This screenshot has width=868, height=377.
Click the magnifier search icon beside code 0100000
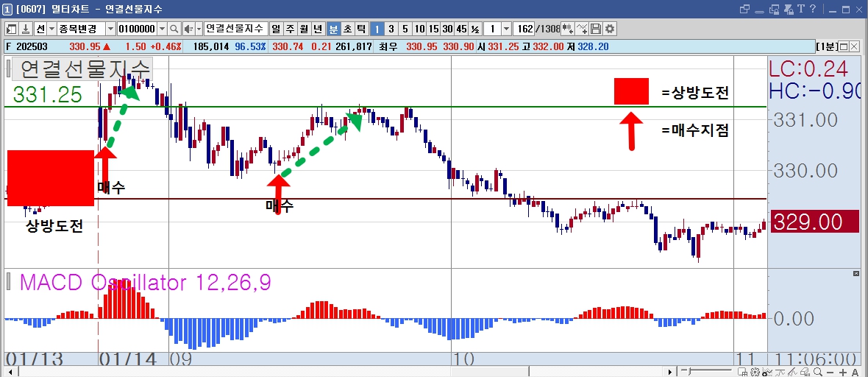click(174, 29)
